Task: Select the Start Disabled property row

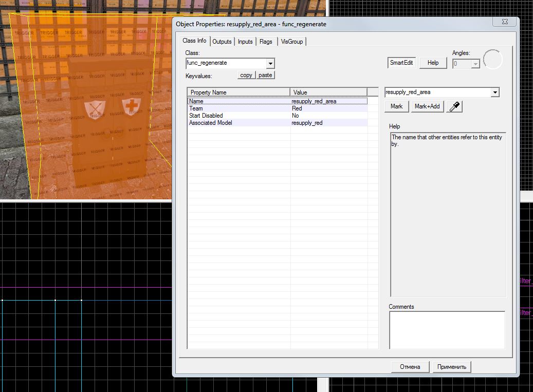Action: coord(278,116)
